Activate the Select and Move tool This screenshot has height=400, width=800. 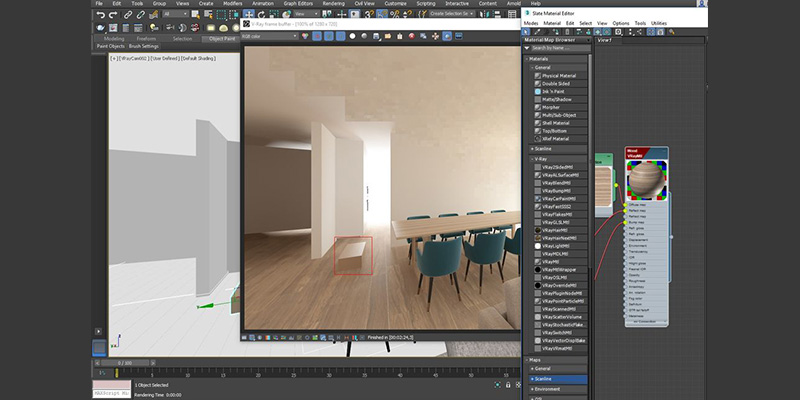[x=249, y=15]
